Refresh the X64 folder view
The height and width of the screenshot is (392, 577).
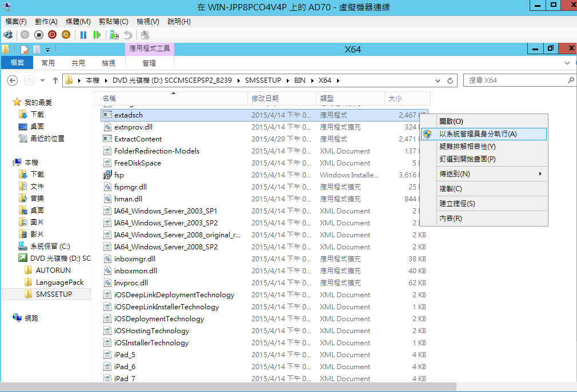click(450, 80)
